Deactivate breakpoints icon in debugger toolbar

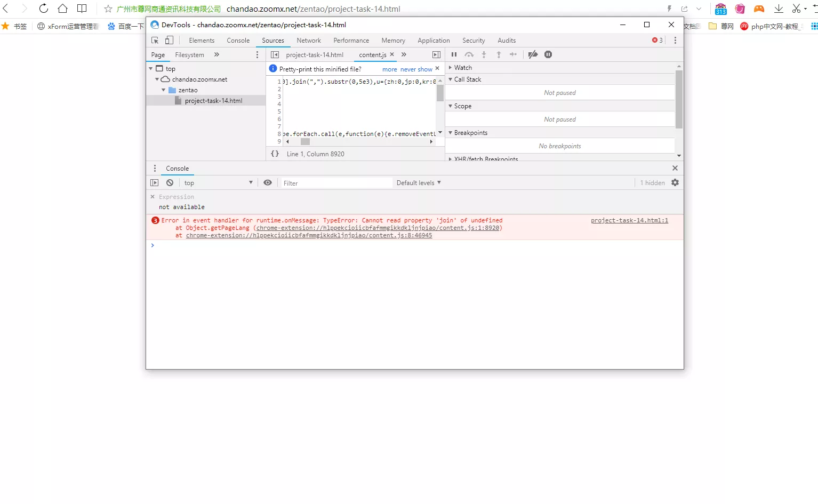point(533,54)
